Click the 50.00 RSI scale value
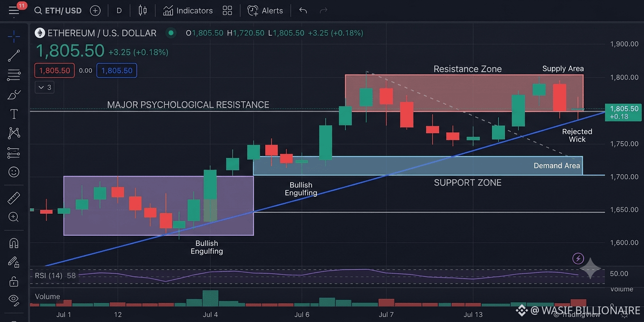This screenshot has width=644, height=322. [x=619, y=273]
